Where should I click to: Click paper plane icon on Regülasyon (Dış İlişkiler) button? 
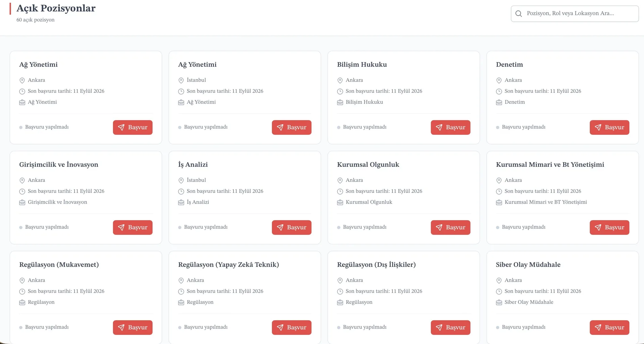439,327
